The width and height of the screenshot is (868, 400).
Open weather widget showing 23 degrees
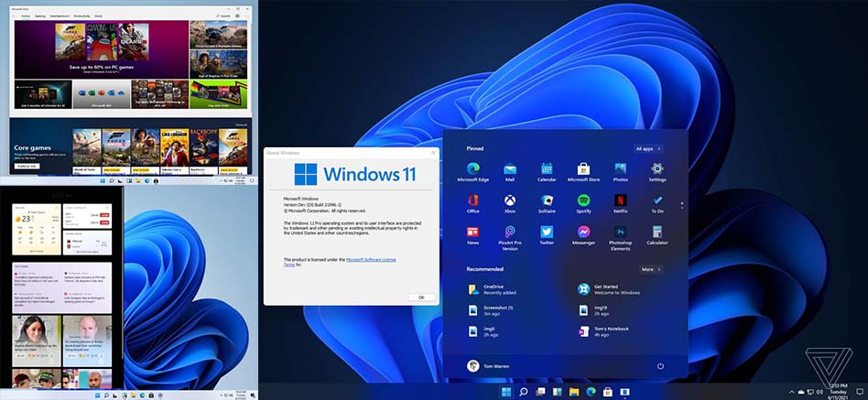[37, 229]
